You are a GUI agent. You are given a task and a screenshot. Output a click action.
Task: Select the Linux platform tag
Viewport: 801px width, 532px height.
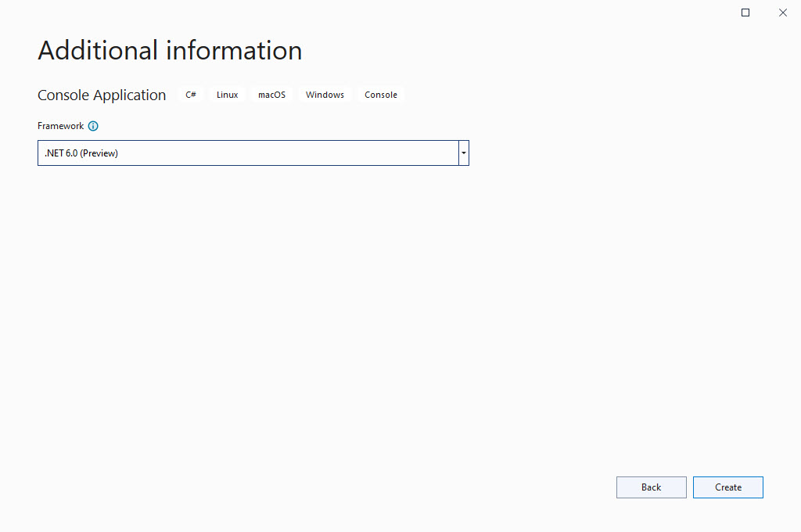[227, 95]
